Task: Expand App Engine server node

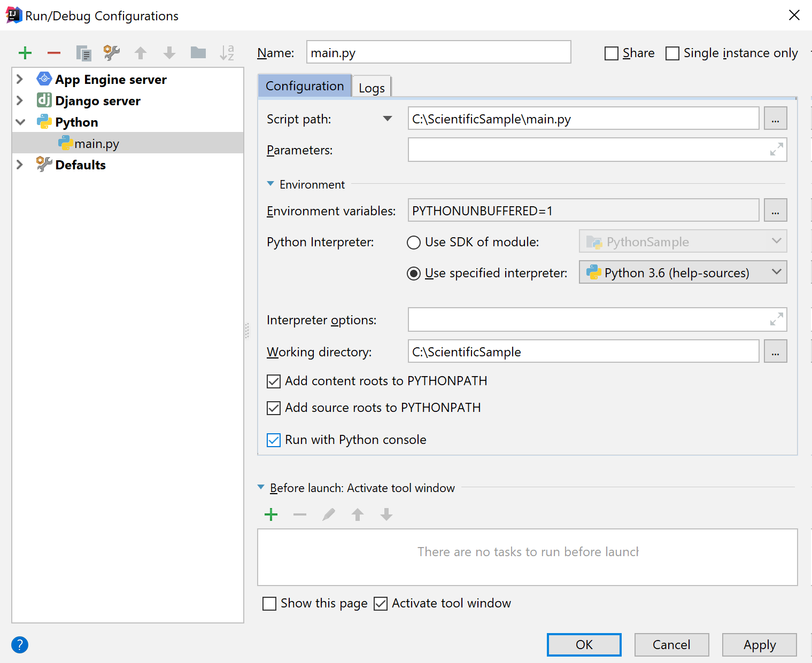Action: pyautogui.click(x=20, y=79)
